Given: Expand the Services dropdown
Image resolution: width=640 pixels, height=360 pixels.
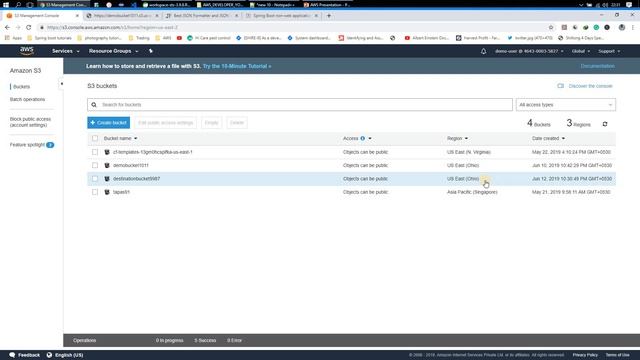Looking at the screenshot, I should (66, 51).
